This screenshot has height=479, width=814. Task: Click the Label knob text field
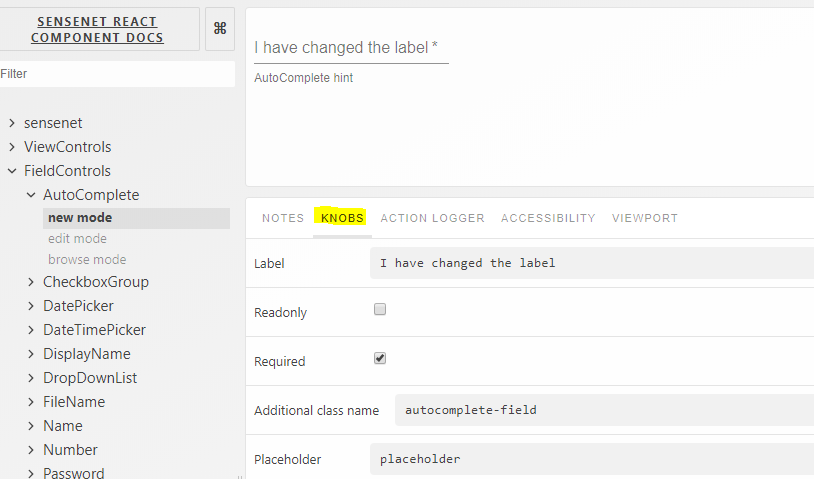[x=590, y=263]
